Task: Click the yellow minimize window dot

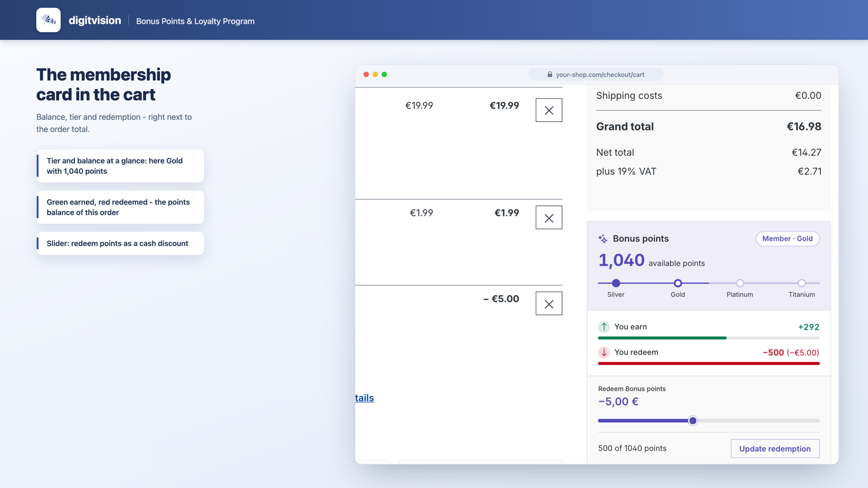Action: [x=375, y=75]
